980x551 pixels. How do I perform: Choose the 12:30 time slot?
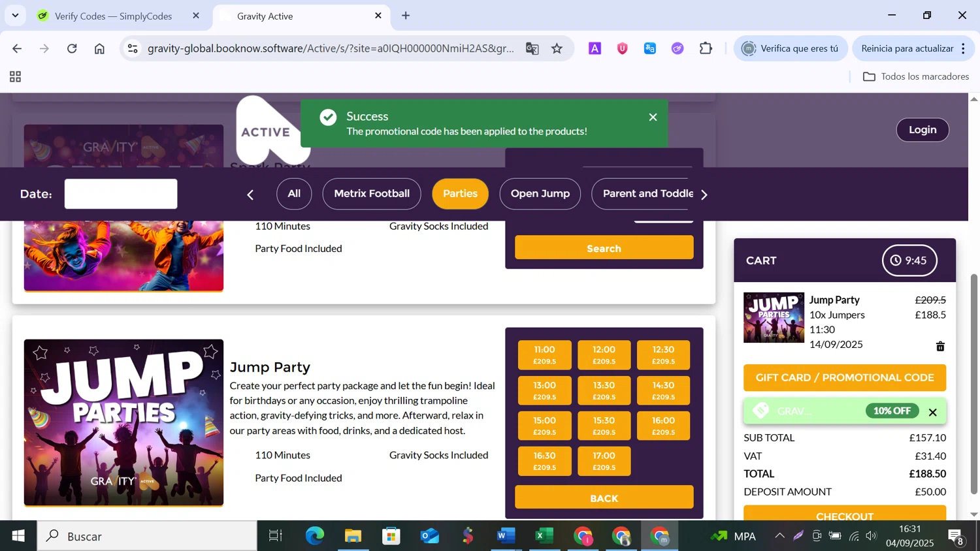point(663,355)
